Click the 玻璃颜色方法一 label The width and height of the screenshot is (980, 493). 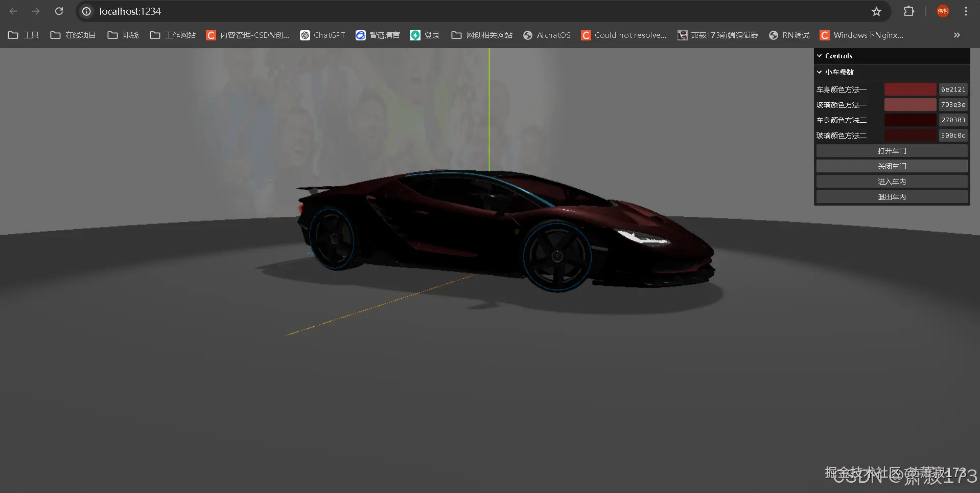pos(841,105)
